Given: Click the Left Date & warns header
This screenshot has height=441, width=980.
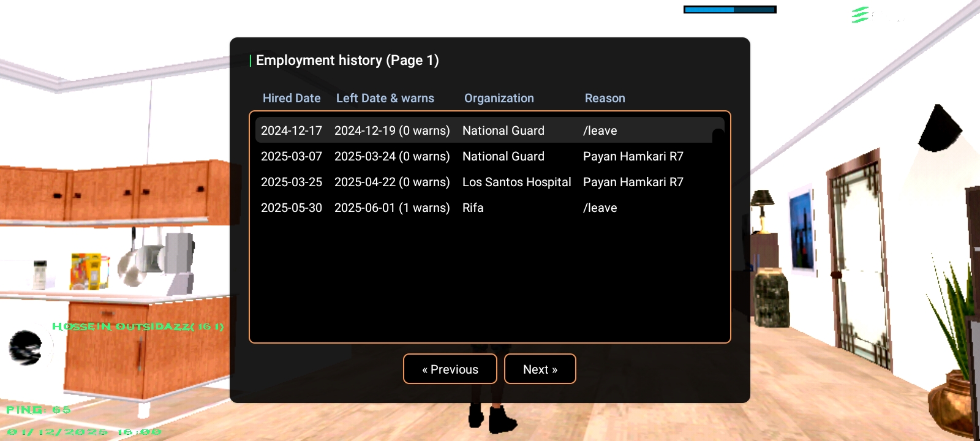Looking at the screenshot, I should 385,98.
